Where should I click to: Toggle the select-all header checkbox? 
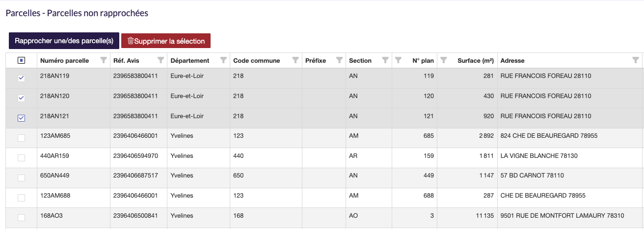(21, 60)
